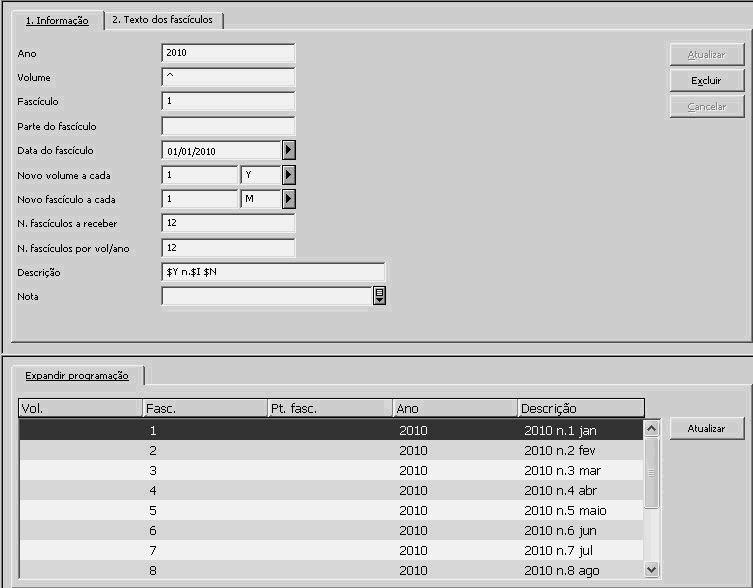
Task: Click the Data do fascículo date field
Action: (222, 151)
